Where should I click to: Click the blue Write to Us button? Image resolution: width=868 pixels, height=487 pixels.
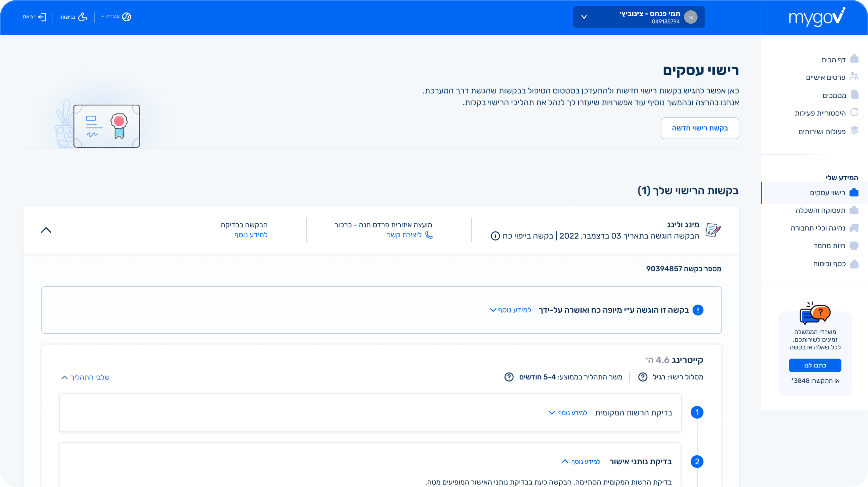[x=815, y=365]
